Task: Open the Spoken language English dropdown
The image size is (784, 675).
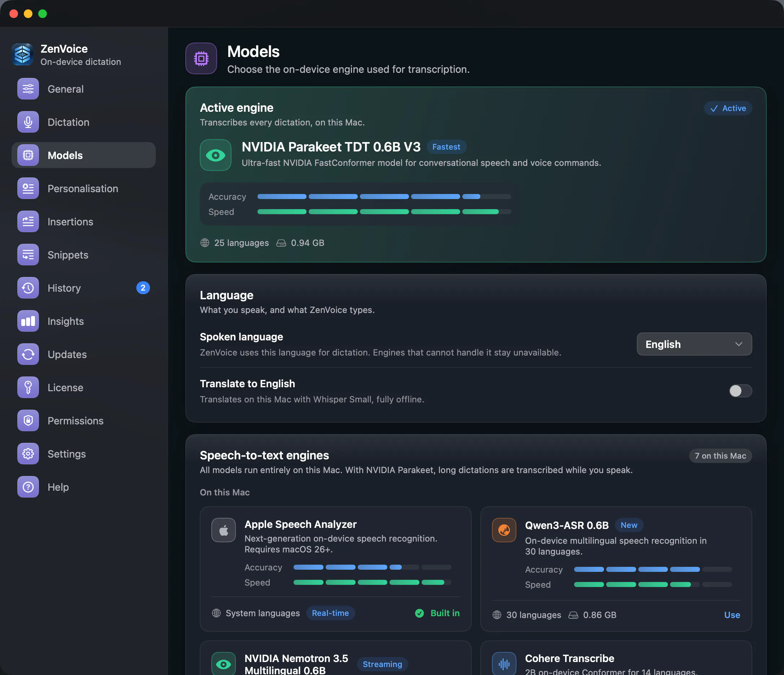Action: coord(694,344)
